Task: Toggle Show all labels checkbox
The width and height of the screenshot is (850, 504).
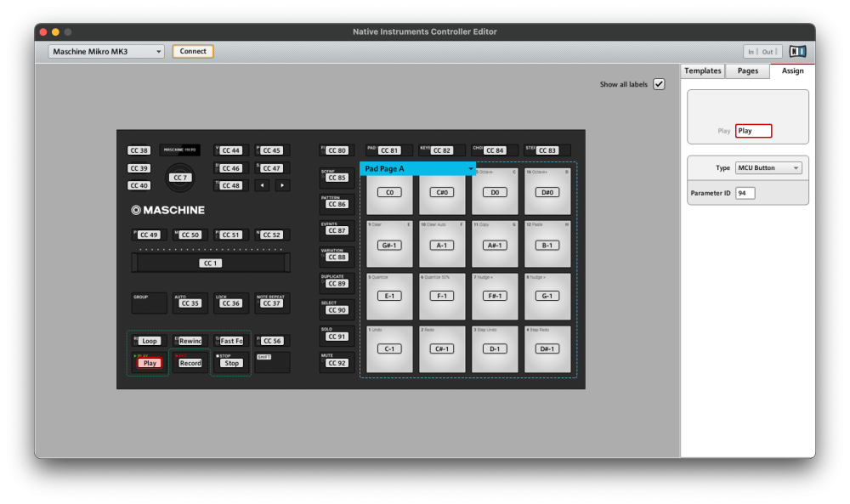Action: 659,84
